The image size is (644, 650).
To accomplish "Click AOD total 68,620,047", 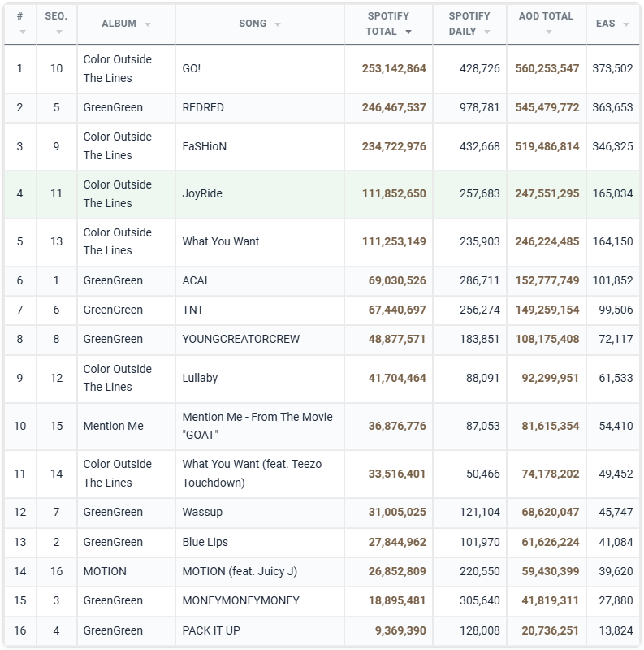I will click(x=551, y=512).
